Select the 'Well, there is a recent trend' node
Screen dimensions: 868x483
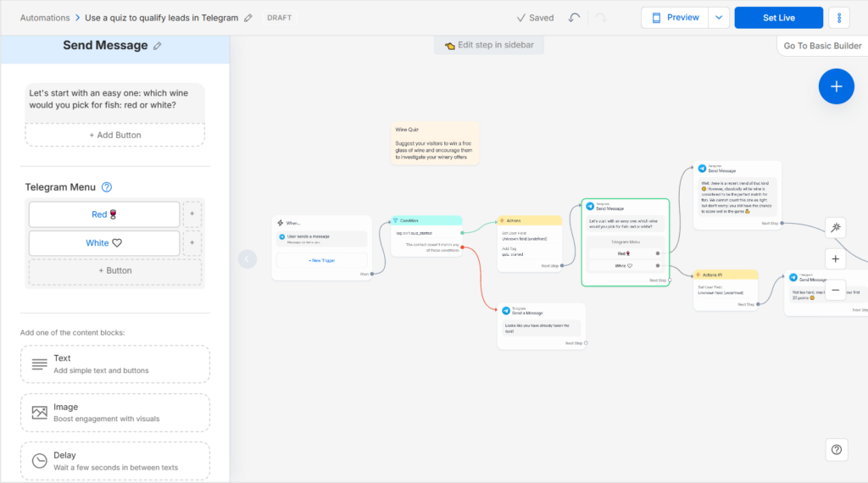click(737, 195)
